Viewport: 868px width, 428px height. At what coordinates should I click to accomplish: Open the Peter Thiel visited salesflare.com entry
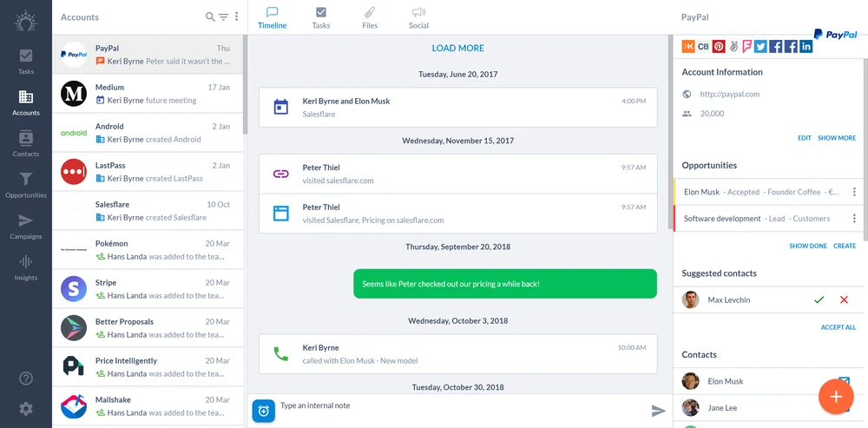pyautogui.click(x=457, y=174)
